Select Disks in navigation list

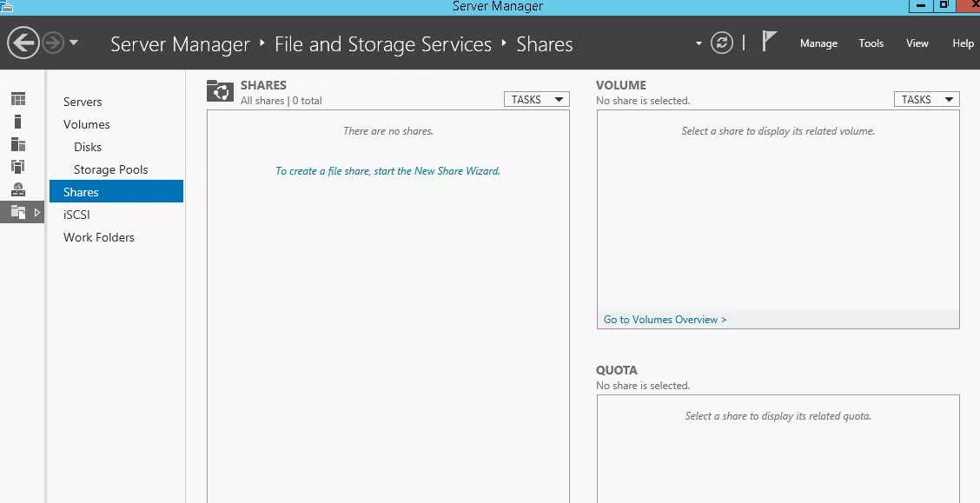tap(88, 147)
